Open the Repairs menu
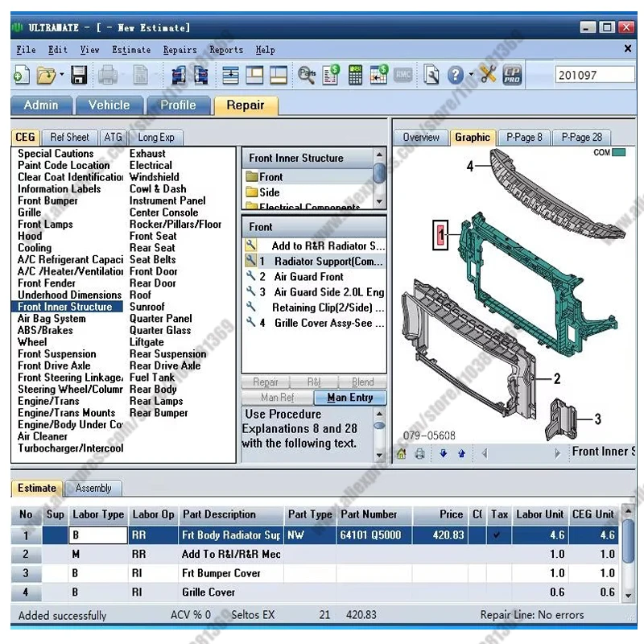The width and height of the screenshot is (644, 644). point(180,50)
